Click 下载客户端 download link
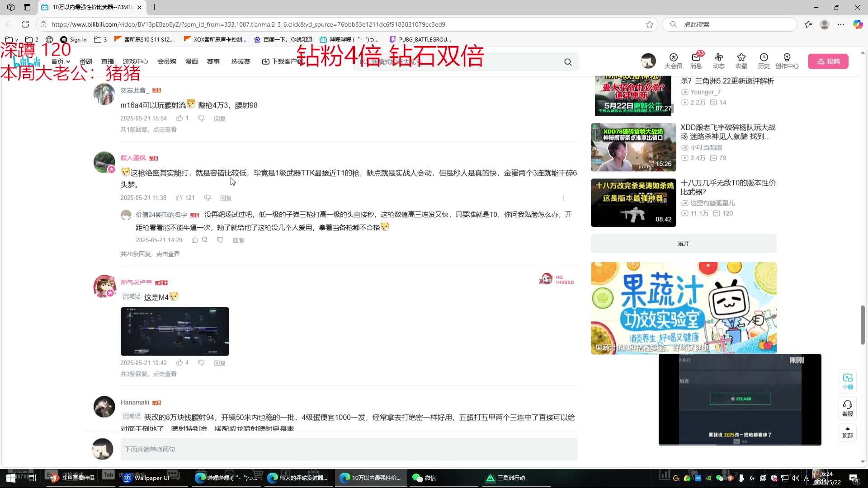Viewport: 868px width, 488px height. tap(283, 61)
